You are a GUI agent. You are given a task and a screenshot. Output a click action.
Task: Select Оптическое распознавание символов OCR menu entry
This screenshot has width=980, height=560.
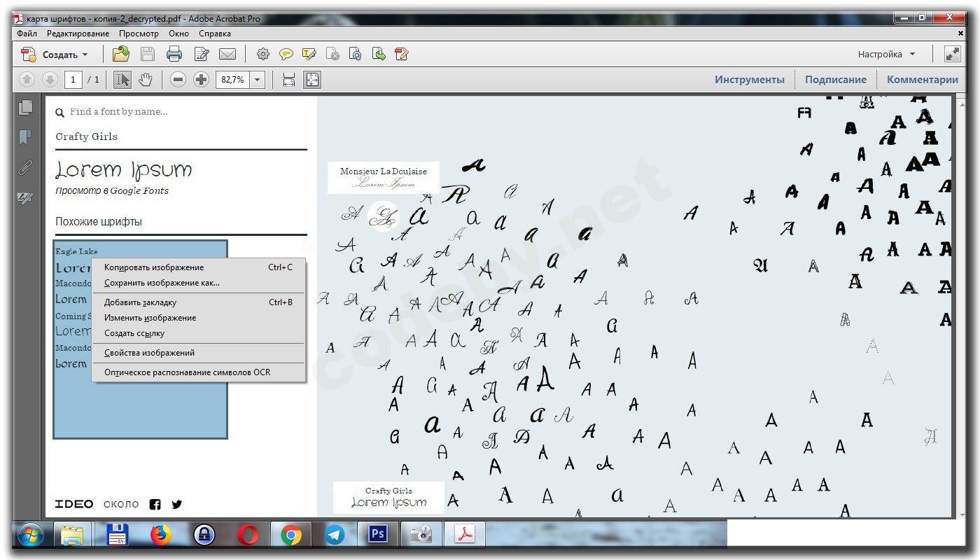click(x=187, y=372)
